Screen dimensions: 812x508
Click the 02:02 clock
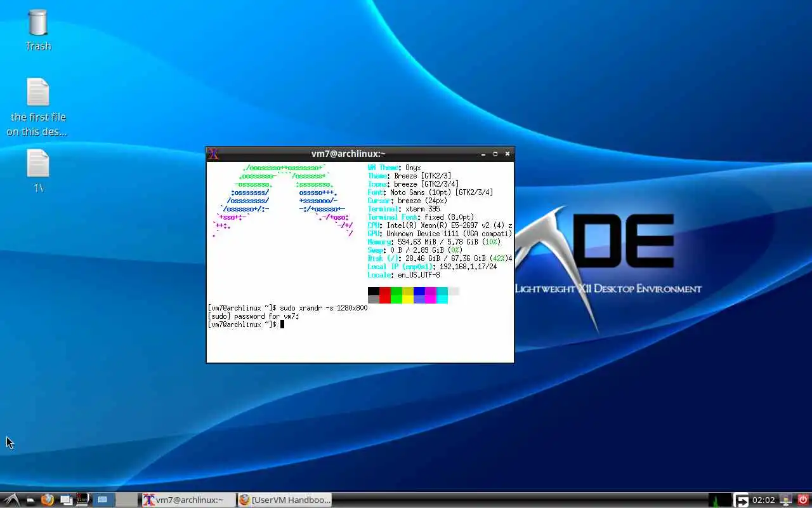tap(764, 500)
